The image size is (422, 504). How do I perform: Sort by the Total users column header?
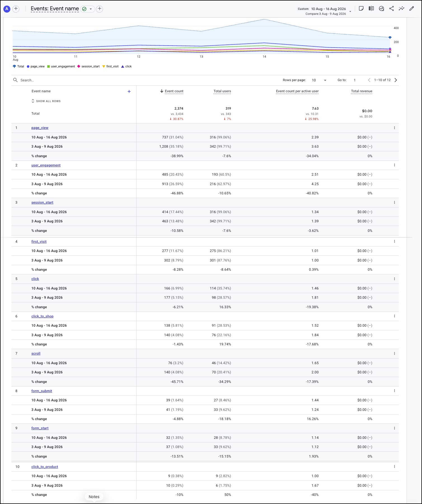222,91
